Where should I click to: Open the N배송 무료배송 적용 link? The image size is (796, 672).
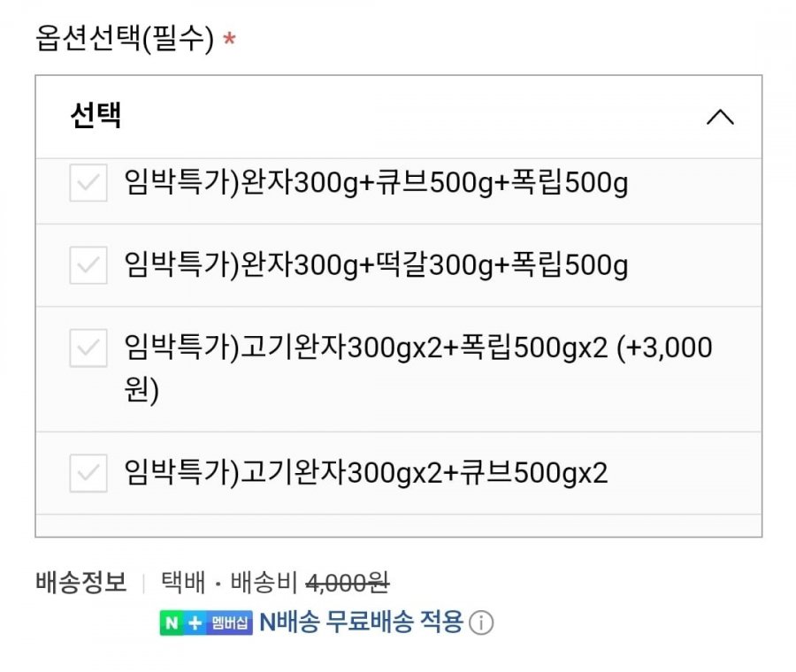click(x=361, y=622)
